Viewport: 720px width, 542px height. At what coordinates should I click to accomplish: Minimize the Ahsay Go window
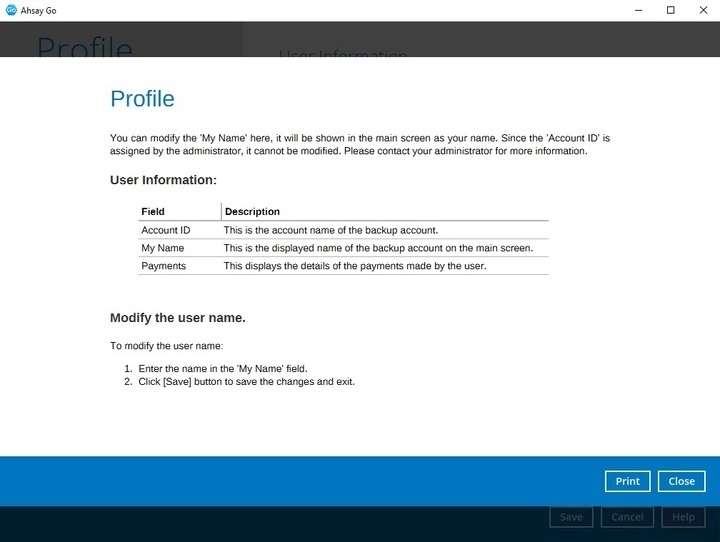point(638,10)
